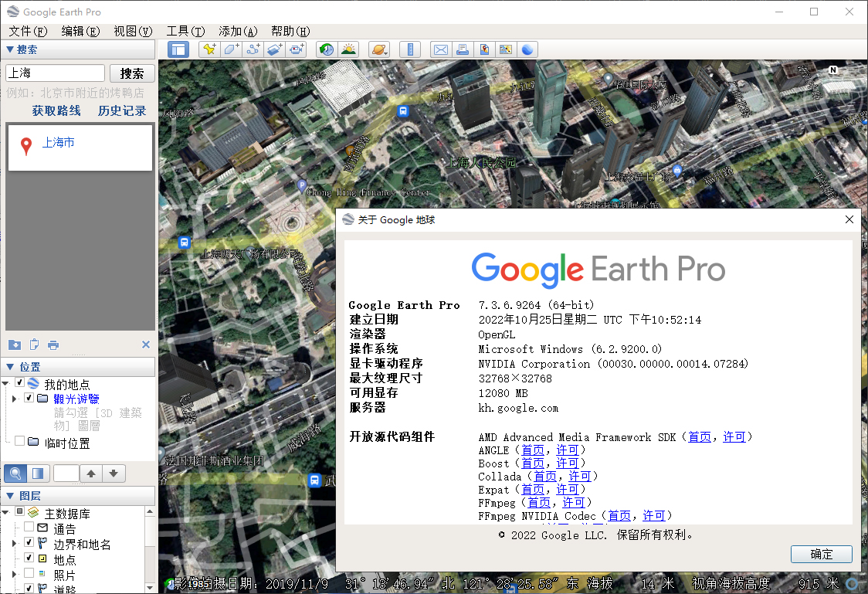Expand the 觀光遊覽 folder
This screenshot has height=594, width=868.
coord(14,399)
